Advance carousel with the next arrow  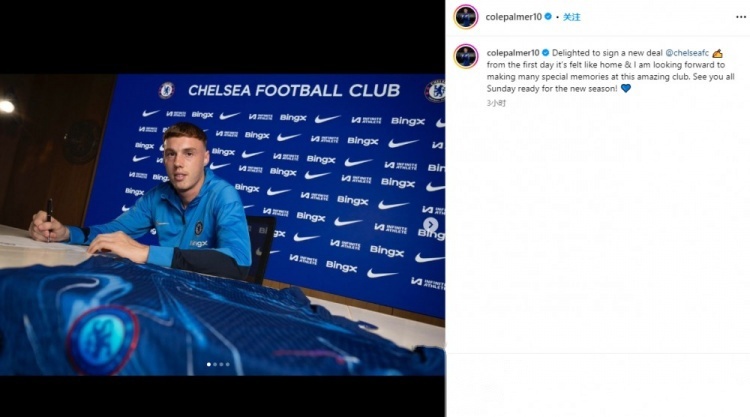tap(430, 224)
